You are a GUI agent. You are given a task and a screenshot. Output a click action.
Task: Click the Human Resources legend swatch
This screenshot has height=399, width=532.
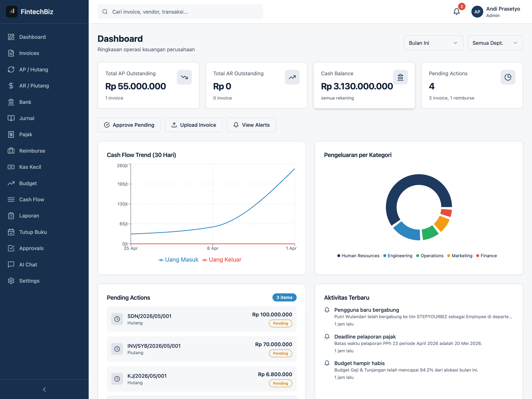click(x=339, y=256)
